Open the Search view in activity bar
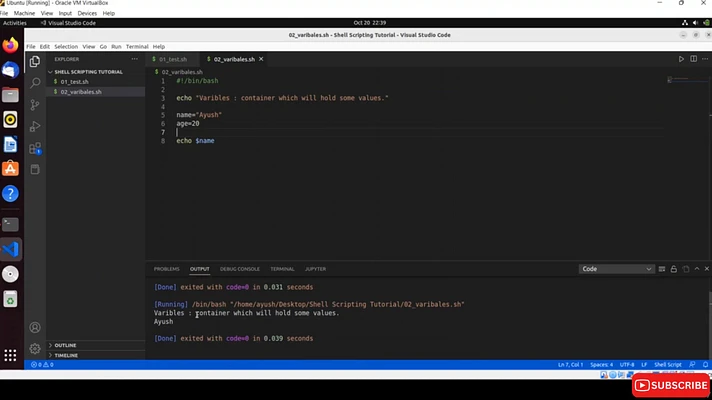The height and width of the screenshot is (400, 712). pos(35,83)
